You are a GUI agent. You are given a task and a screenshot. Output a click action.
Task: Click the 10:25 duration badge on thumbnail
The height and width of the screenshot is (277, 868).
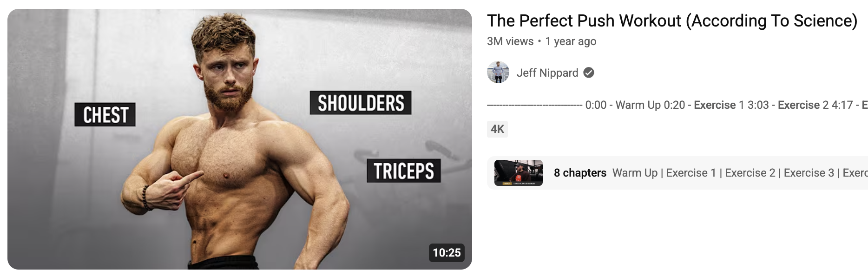[x=447, y=252]
